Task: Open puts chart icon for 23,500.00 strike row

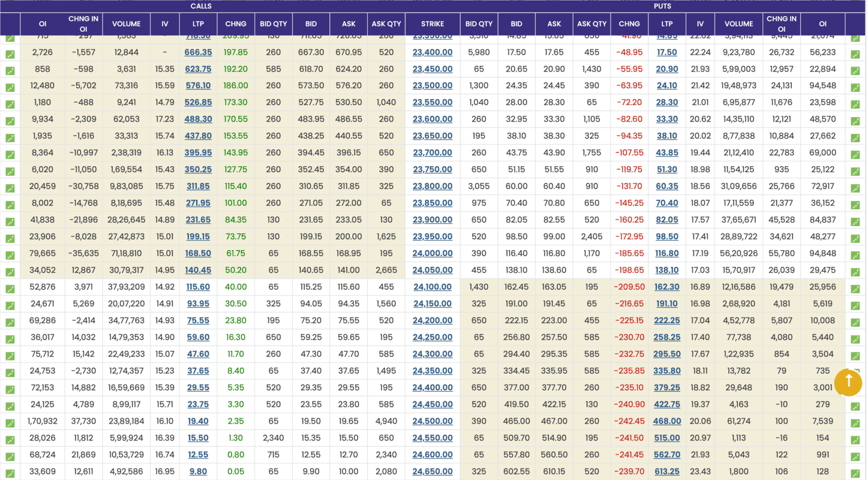Action: [x=855, y=88]
